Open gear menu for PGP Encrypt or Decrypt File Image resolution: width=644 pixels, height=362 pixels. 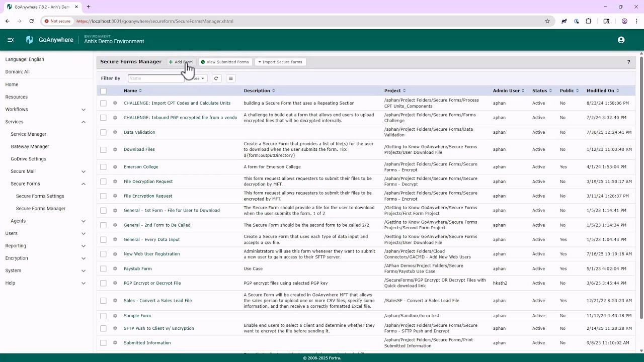click(x=115, y=283)
